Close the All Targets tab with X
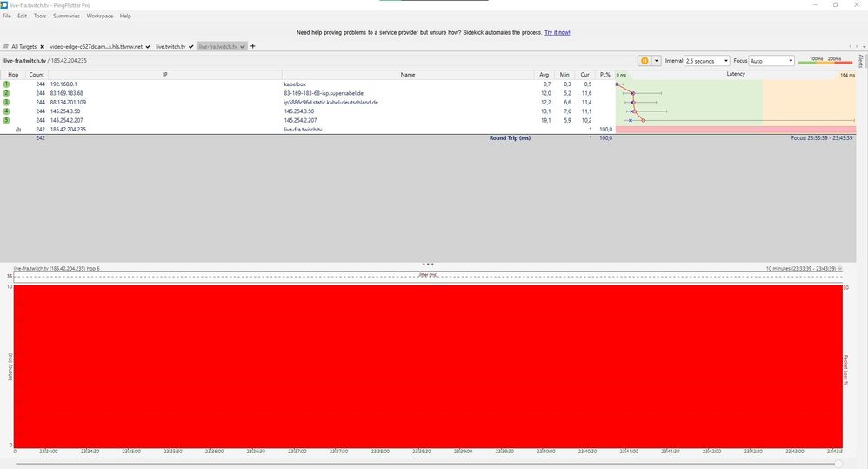 (x=42, y=47)
